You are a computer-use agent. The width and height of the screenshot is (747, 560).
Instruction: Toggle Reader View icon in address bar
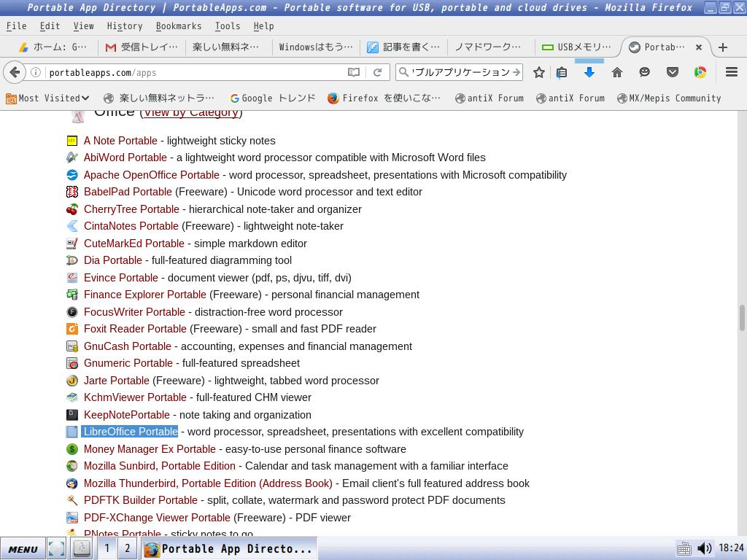[x=354, y=72]
